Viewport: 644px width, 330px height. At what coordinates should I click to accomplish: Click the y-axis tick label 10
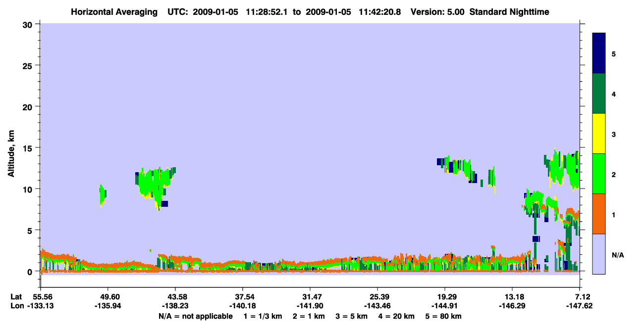coord(28,189)
